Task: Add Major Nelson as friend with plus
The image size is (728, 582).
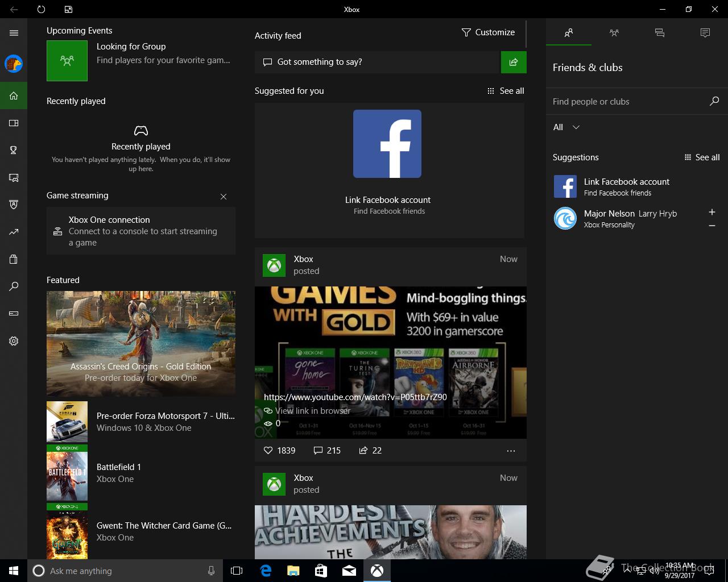Action: (712, 212)
